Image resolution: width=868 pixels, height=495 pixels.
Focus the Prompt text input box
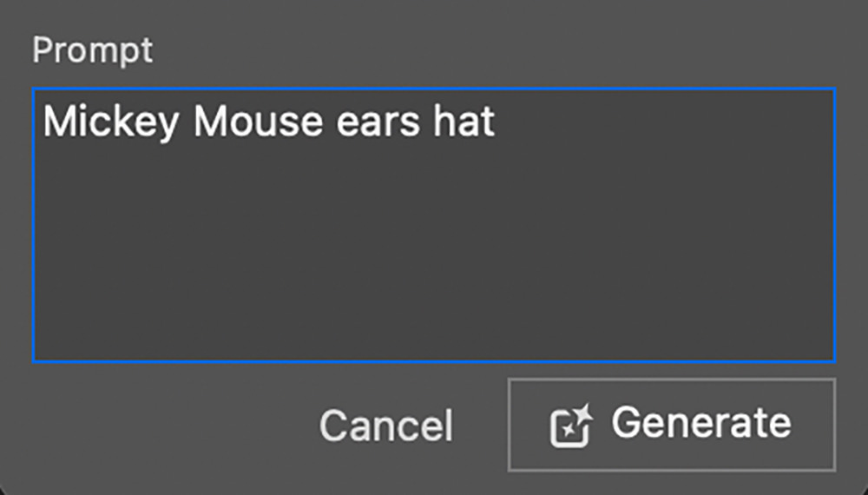[434, 225]
